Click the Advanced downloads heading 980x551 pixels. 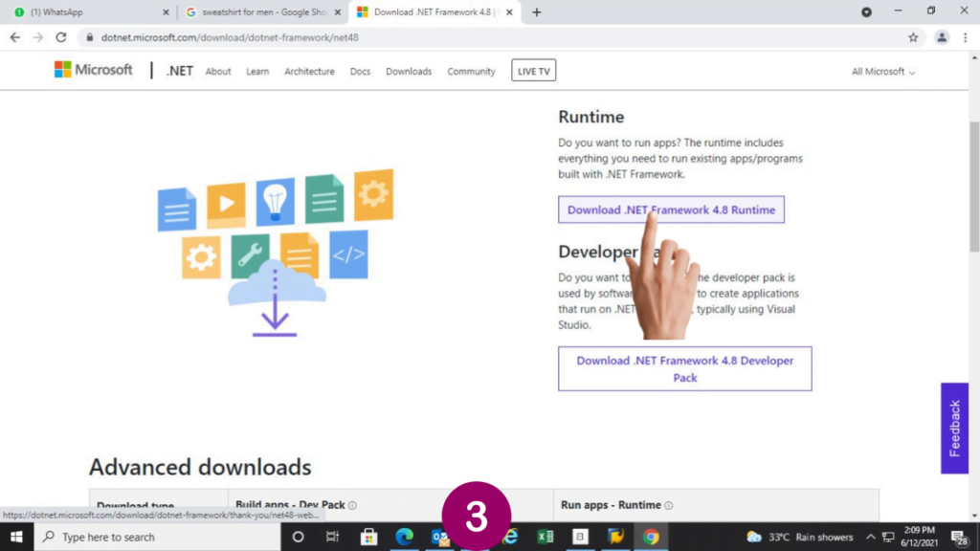(x=200, y=467)
